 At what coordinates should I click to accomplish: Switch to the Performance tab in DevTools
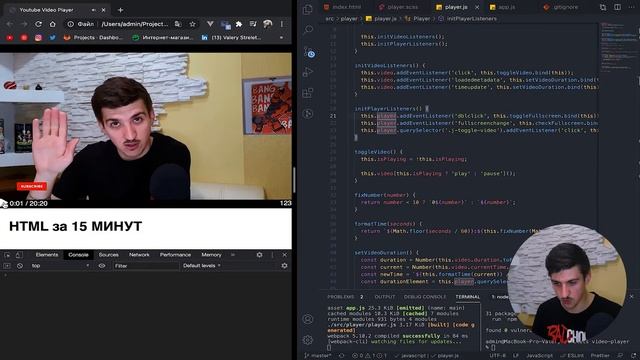point(175,255)
